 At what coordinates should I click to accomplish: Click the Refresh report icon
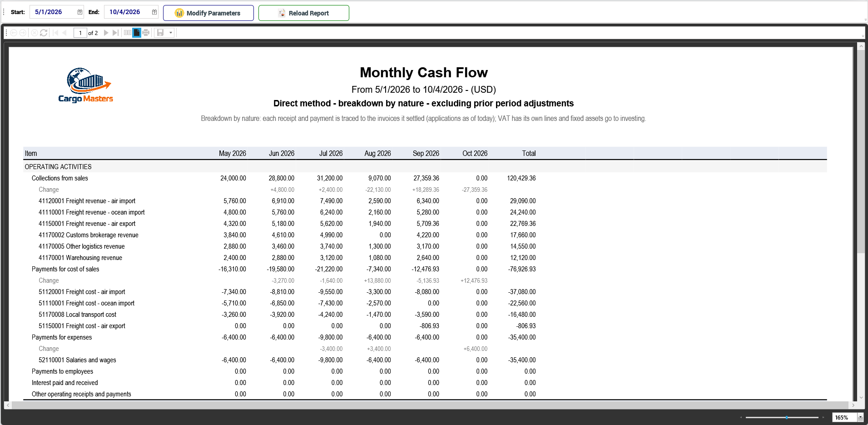click(44, 33)
